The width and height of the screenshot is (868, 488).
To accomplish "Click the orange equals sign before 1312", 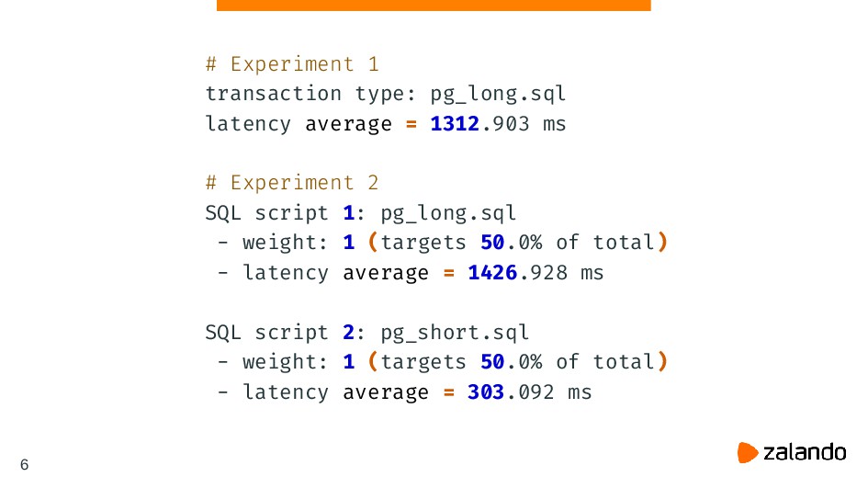I will (411, 123).
